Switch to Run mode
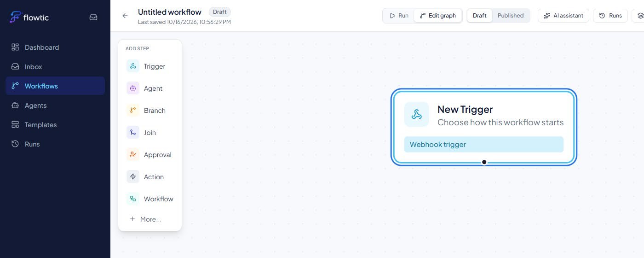The image size is (644, 258). pos(399,16)
